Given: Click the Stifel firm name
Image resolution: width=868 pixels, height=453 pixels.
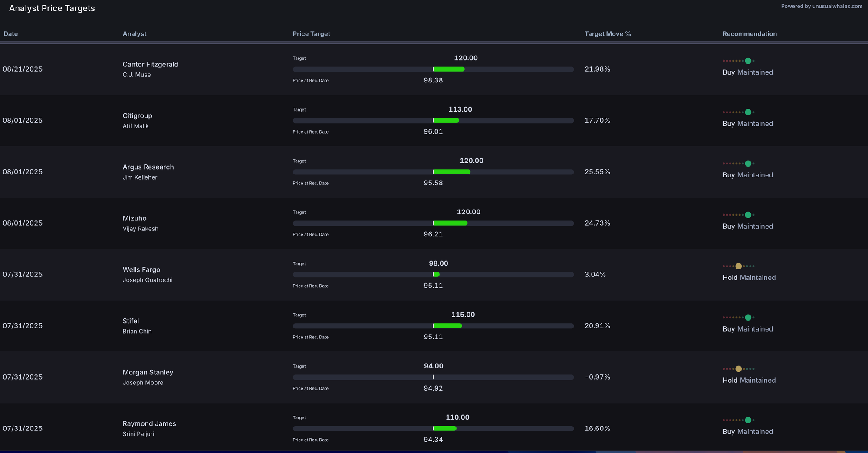Looking at the screenshot, I should 131,321.
